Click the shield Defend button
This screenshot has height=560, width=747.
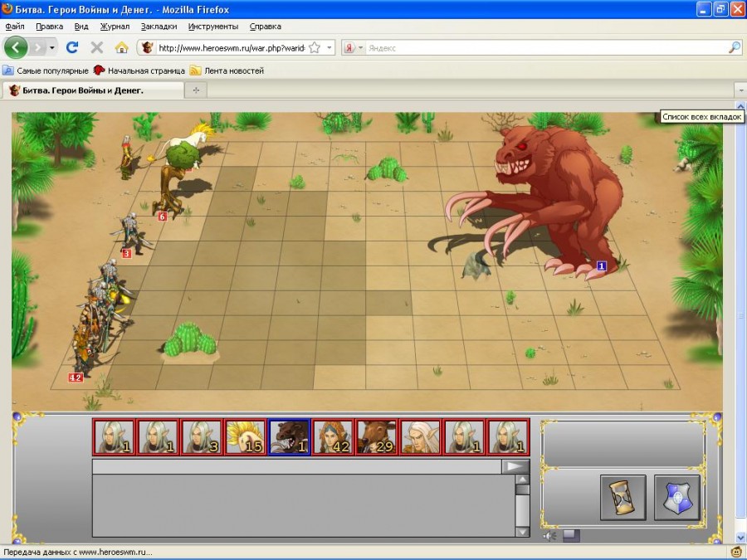point(677,497)
